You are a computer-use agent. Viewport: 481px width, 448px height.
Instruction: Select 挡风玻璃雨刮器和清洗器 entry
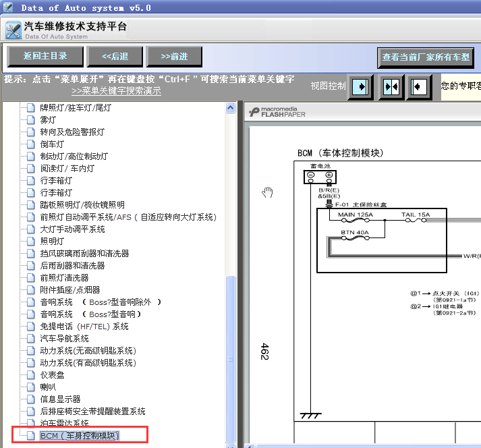85,254
